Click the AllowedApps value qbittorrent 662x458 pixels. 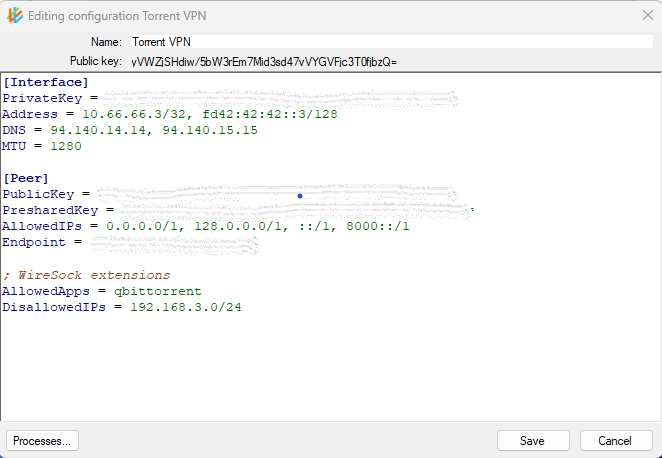coord(158,292)
